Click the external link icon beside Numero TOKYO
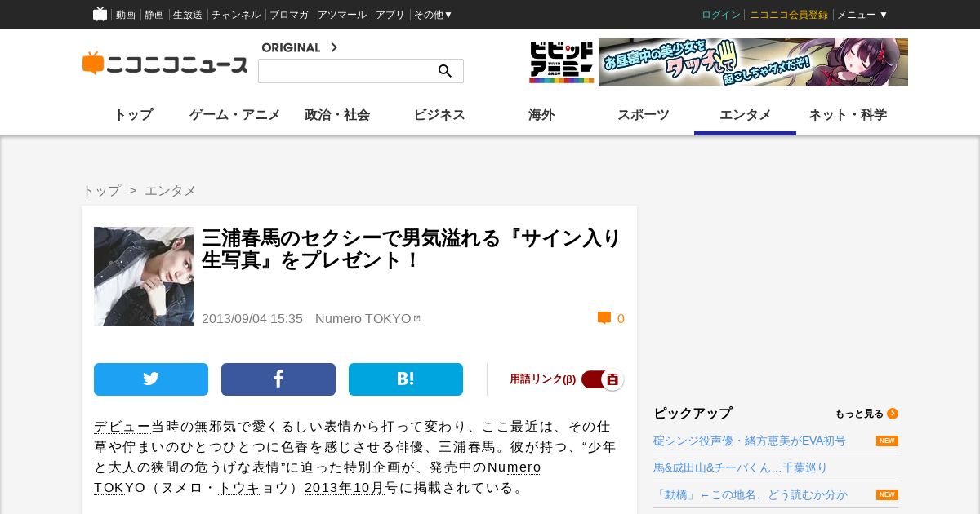Viewport: 980px width, 514px height. (x=416, y=318)
